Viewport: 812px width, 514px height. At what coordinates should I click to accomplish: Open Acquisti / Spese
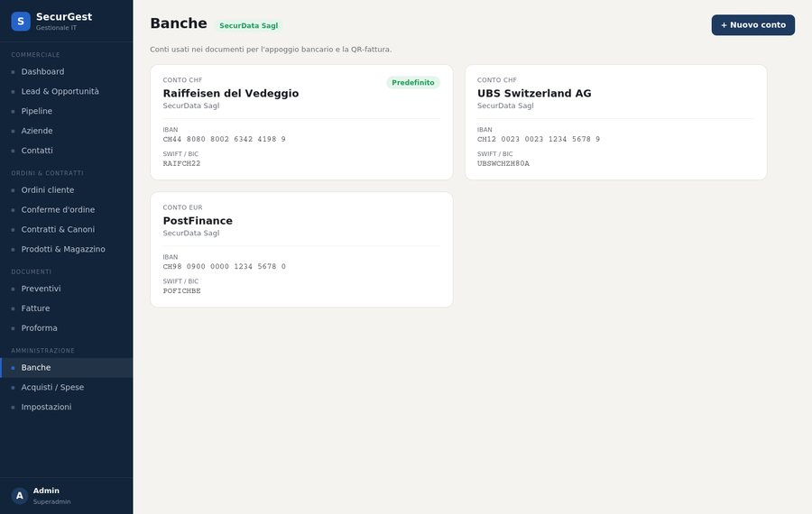[x=66, y=387]
